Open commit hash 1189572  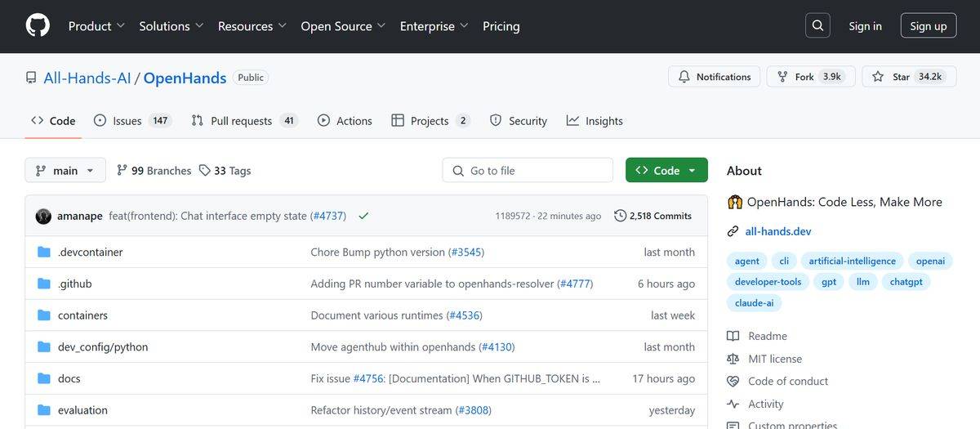tap(513, 216)
